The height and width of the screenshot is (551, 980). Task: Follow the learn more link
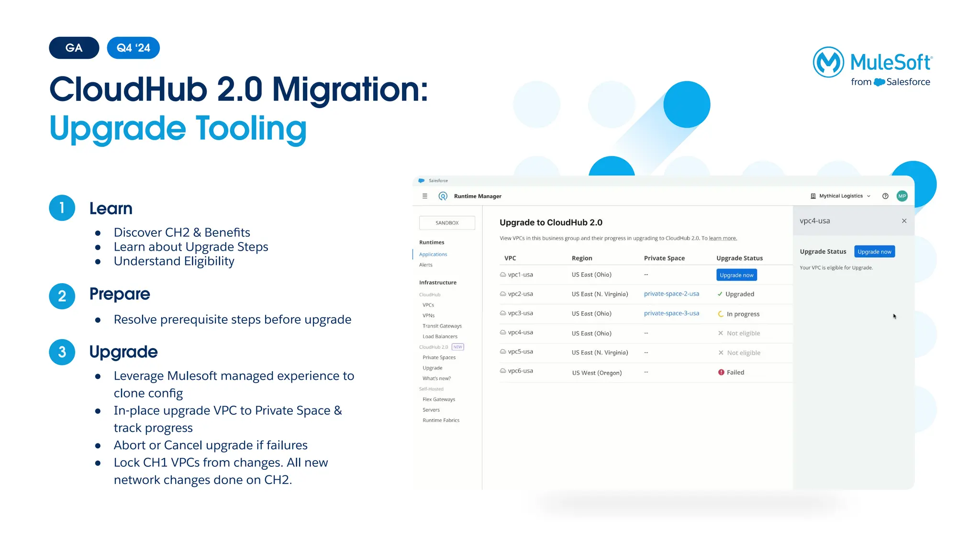pos(723,238)
